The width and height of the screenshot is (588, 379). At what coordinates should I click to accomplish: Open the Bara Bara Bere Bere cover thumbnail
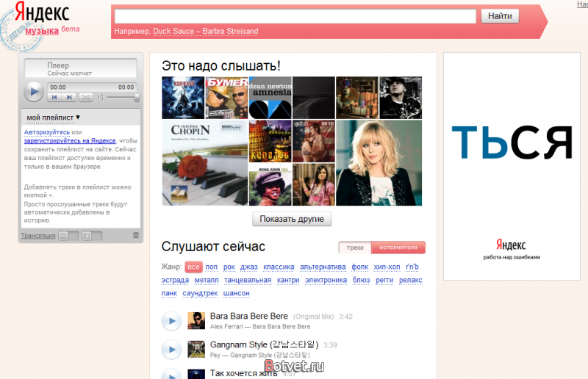[x=196, y=321]
